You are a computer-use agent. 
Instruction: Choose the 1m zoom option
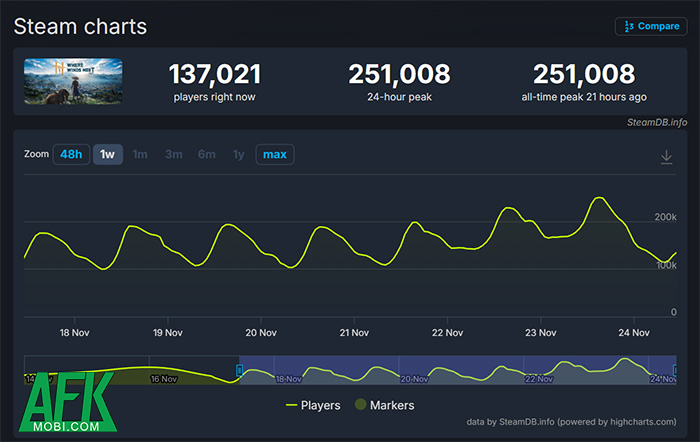click(x=140, y=154)
